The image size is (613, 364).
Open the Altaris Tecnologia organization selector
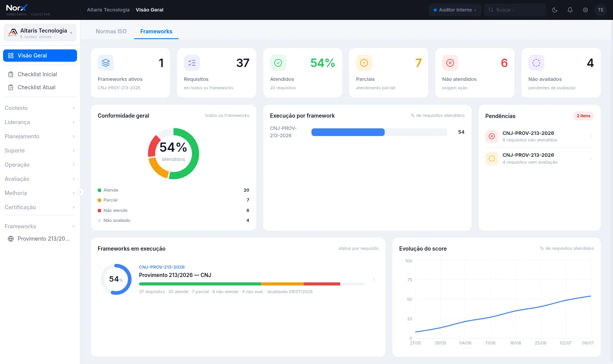point(40,33)
